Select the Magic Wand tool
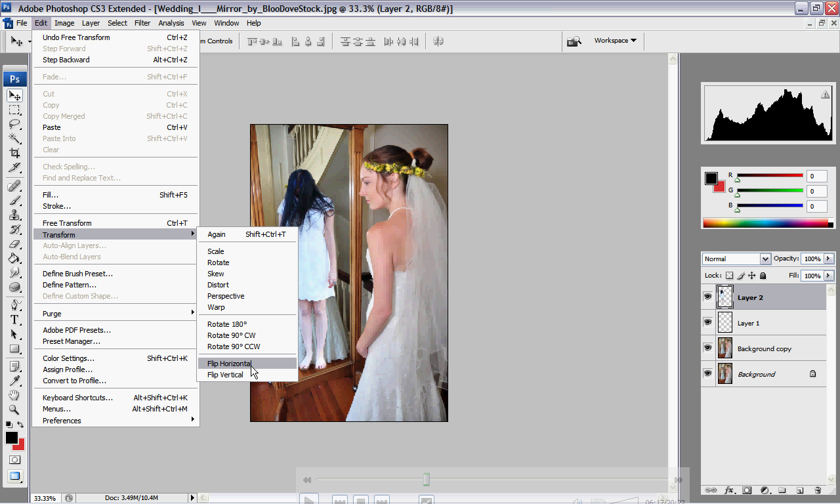The width and height of the screenshot is (840, 504). pos(14,138)
